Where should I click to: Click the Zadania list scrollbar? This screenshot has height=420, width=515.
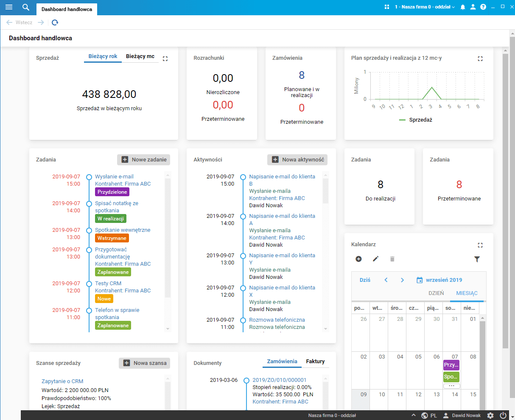tap(168, 252)
